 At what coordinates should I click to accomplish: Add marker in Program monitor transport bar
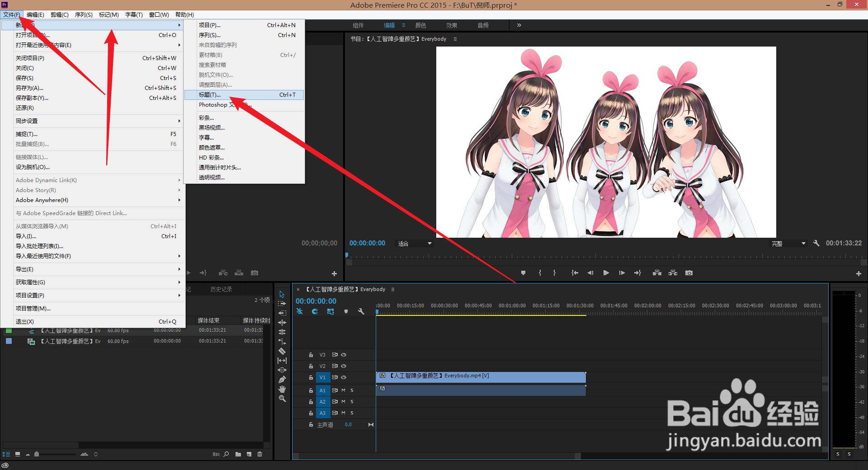(x=523, y=273)
